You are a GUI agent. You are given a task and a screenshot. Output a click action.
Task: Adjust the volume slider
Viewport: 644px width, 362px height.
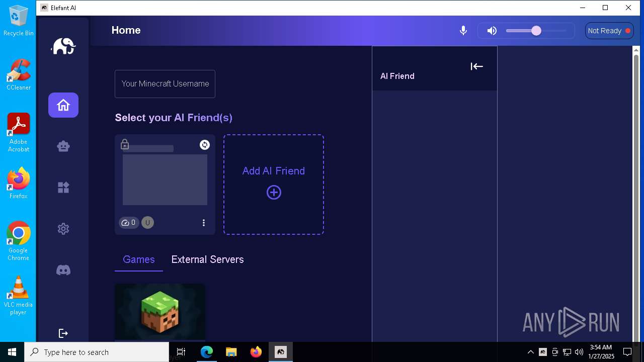pyautogui.click(x=536, y=31)
